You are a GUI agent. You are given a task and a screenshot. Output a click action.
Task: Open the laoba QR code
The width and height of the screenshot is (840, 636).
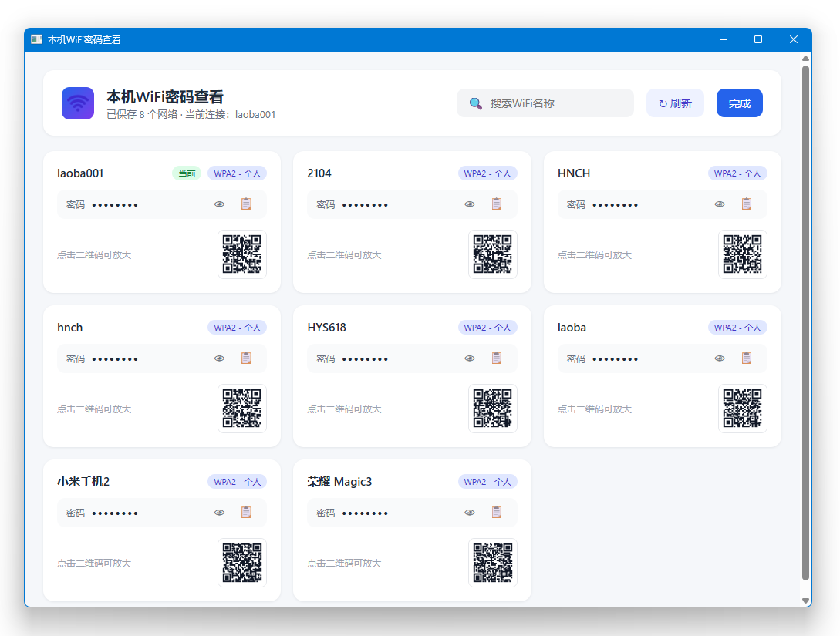pos(743,409)
